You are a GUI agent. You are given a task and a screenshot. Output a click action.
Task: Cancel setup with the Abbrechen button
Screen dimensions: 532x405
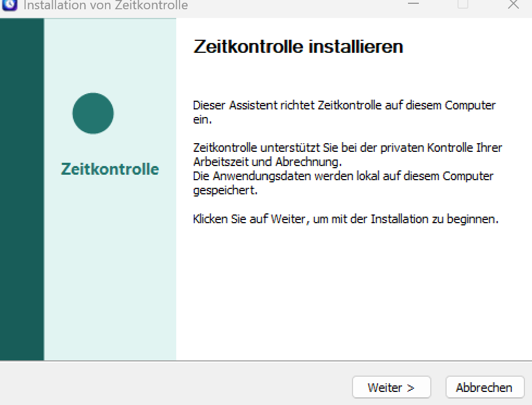pyautogui.click(x=485, y=387)
